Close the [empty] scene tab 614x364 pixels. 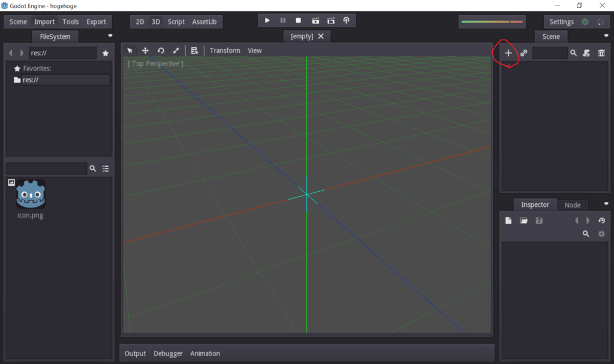(x=321, y=36)
